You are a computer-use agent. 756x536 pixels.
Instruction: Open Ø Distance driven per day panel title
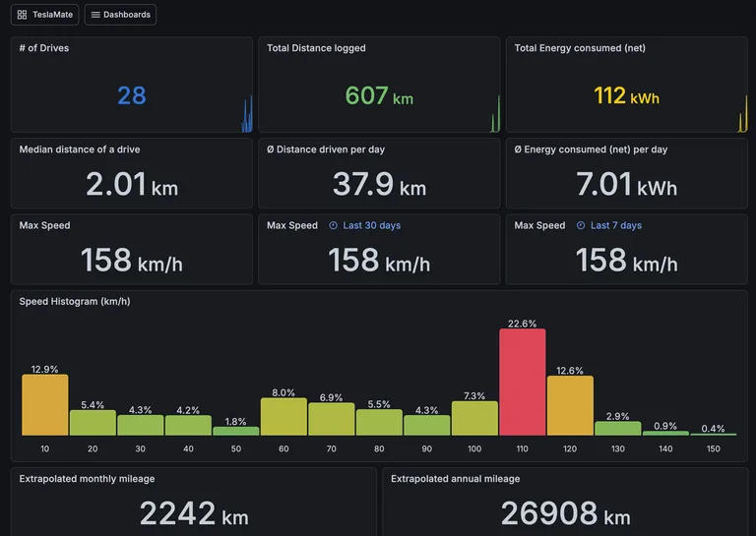coord(326,149)
